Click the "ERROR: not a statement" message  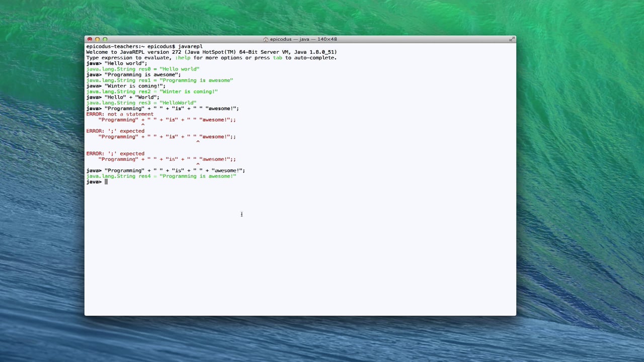click(120, 114)
